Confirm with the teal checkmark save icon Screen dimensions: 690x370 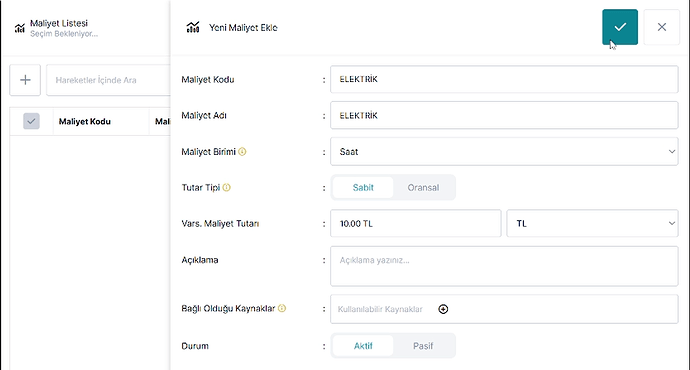[x=620, y=27]
